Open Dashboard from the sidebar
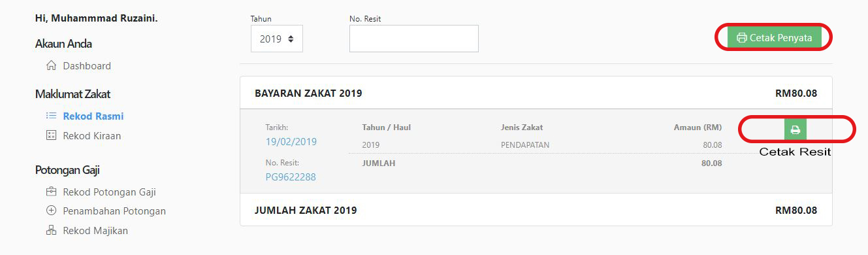Viewport: 868px width, 255px height. [87, 65]
